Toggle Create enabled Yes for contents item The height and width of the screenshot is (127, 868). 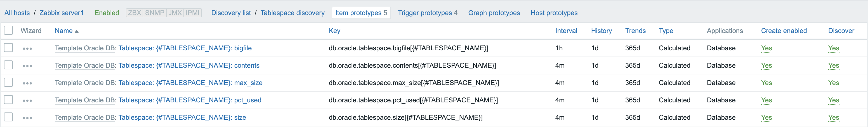point(766,66)
